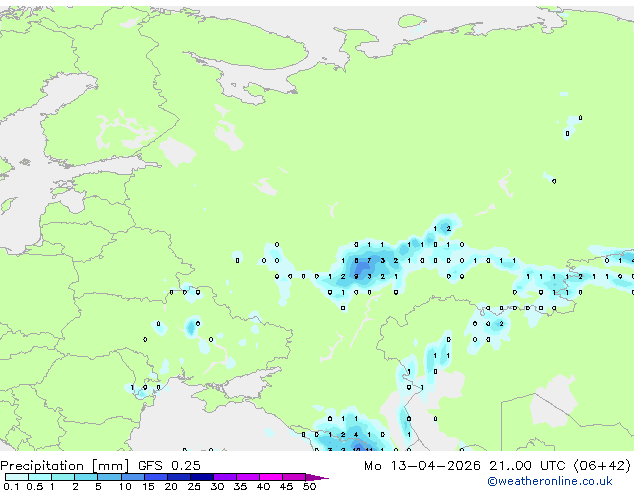Pick the 15–20 mm legend swatch
The image size is (634, 490).
[156, 477]
